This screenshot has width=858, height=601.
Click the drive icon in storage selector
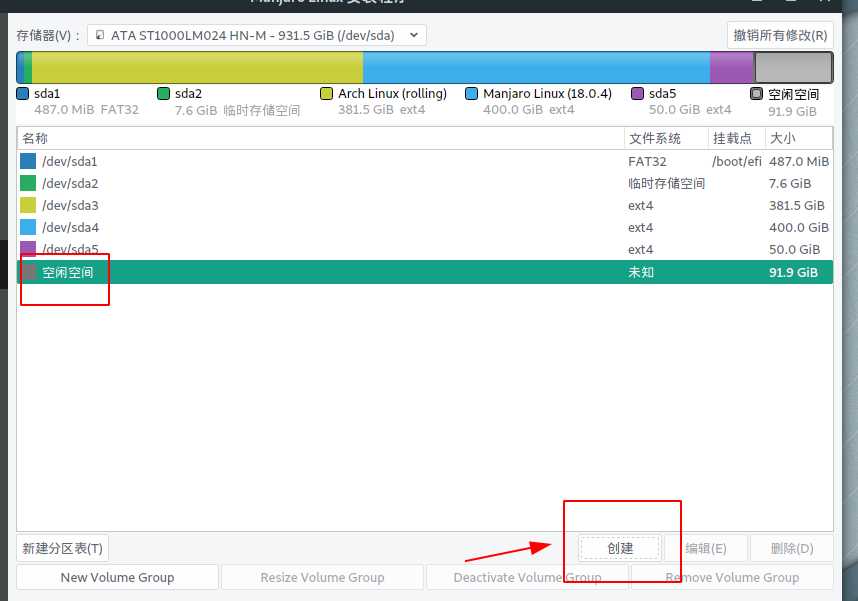point(100,36)
